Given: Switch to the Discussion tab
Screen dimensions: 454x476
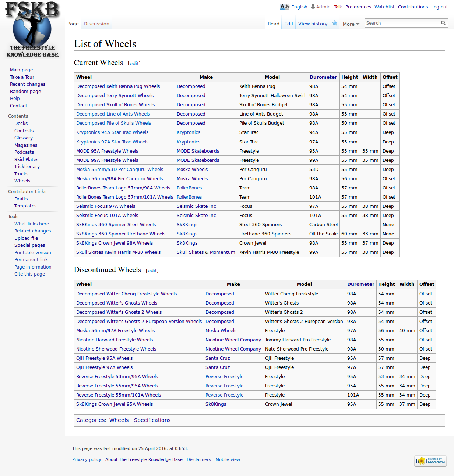Looking at the screenshot, I should click(x=96, y=24).
